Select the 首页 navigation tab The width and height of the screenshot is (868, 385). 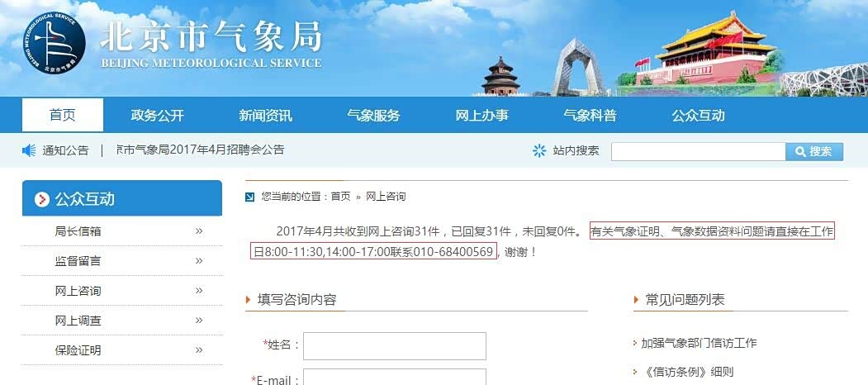click(63, 115)
